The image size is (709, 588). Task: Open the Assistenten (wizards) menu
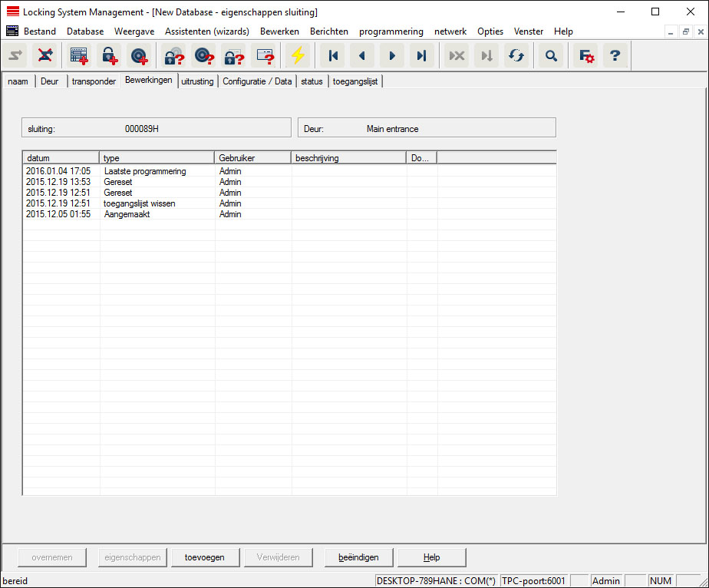click(x=206, y=31)
